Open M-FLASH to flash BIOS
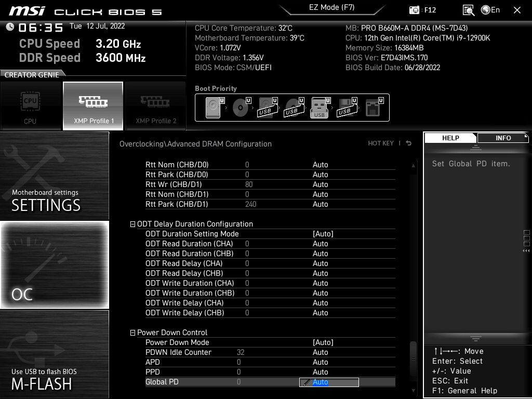Image resolution: width=532 pixels, height=399 pixels. coord(55,354)
